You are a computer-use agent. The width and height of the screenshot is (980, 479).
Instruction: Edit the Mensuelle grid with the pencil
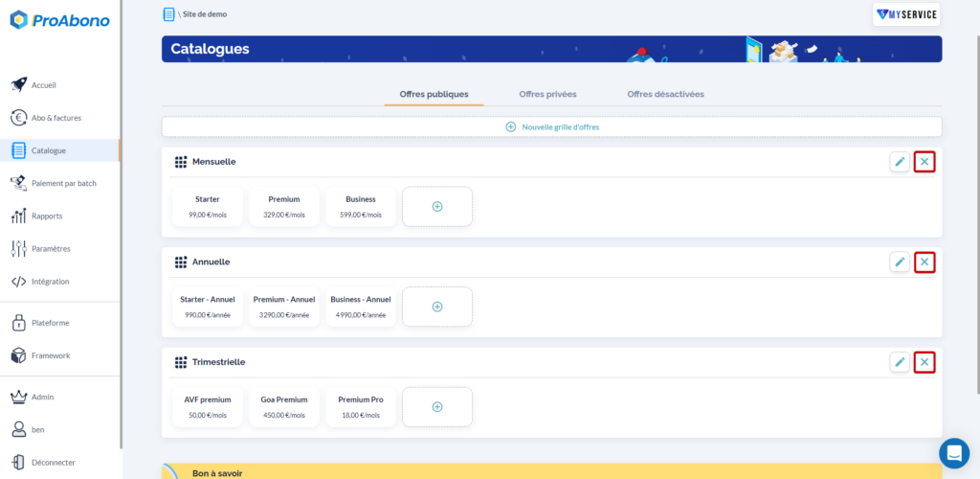pos(900,162)
